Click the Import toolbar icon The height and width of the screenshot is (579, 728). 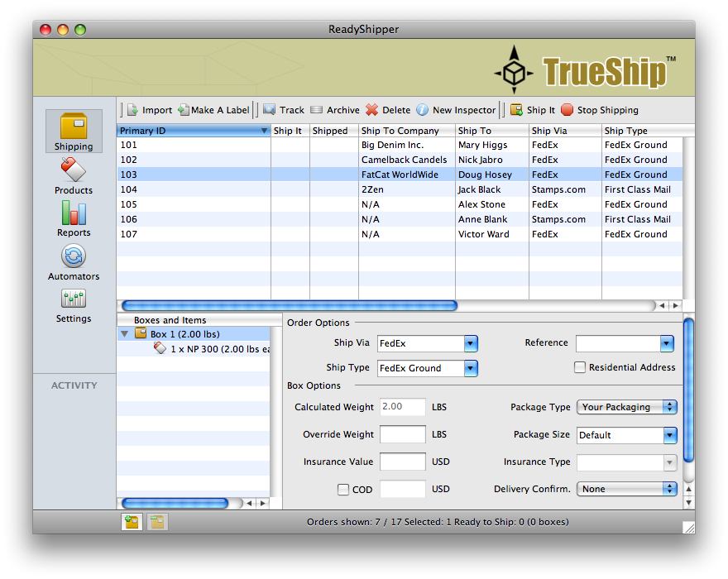point(133,110)
